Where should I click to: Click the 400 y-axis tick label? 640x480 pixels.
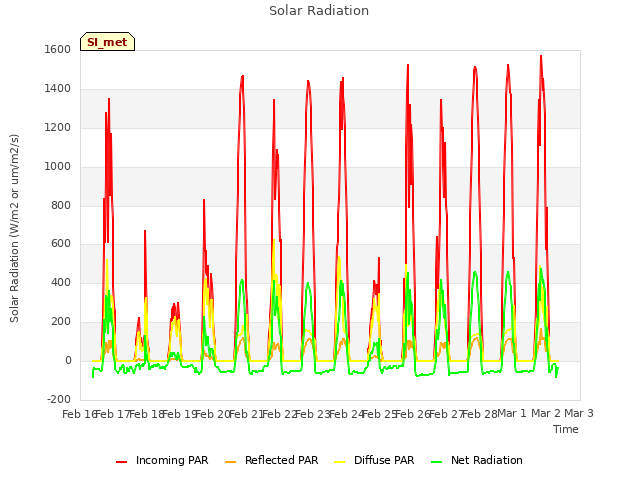61,283
